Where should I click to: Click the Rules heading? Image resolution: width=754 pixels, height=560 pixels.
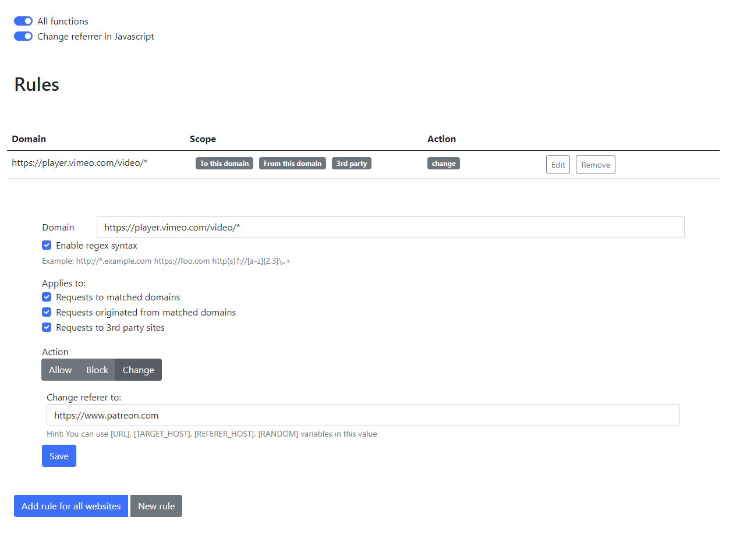tap(37, 84)
